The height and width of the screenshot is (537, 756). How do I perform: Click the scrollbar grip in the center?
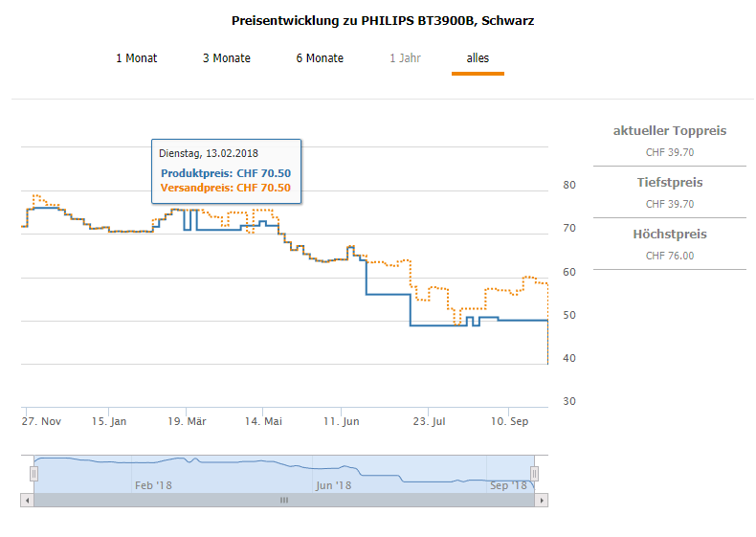click(284, 501)
